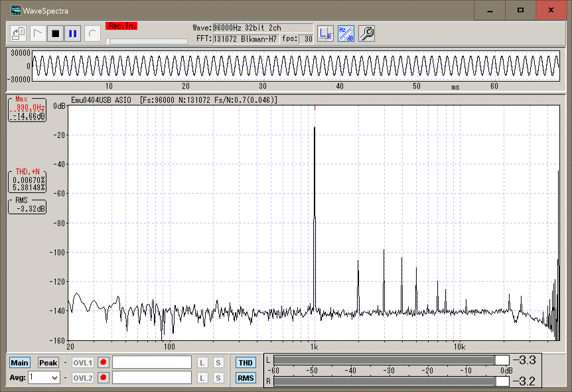Toggle the L/R channel selection icon
The height and width of the screenshot is (392, 572).
pos(325,33)
